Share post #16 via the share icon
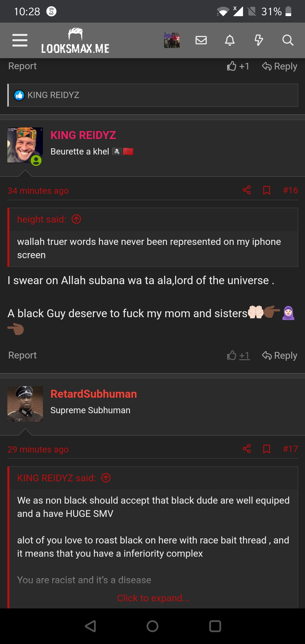 [247, 190]
